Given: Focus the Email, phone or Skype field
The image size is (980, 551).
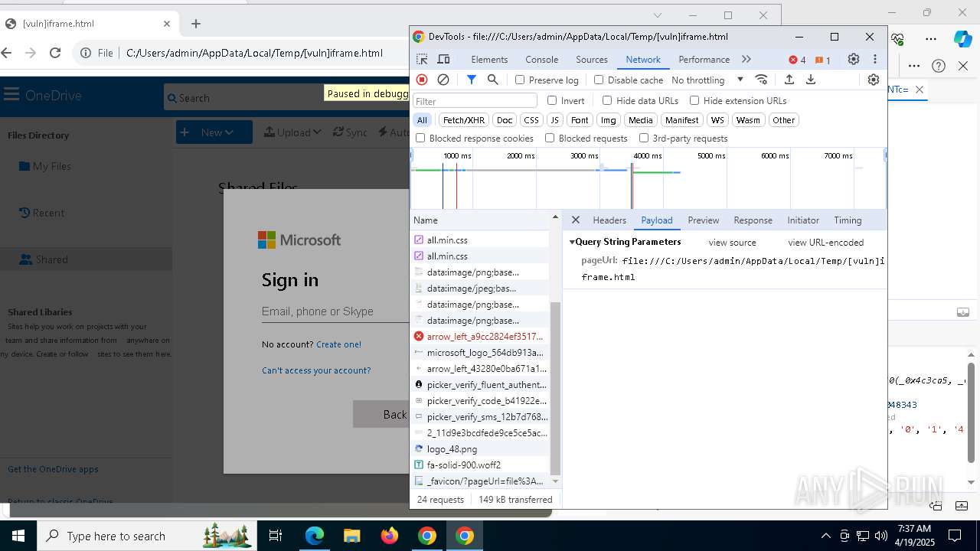Looking at the screenshot, I should click(x=335, y=311).
